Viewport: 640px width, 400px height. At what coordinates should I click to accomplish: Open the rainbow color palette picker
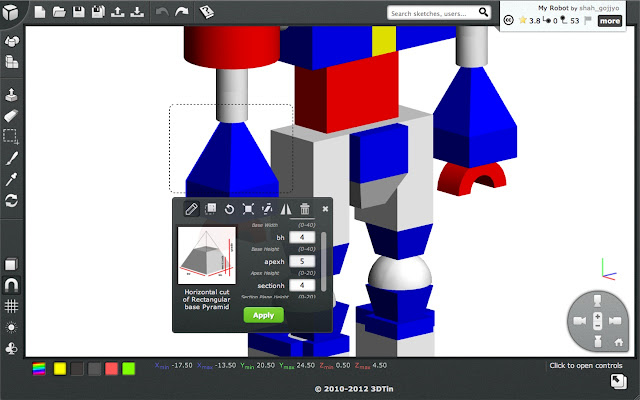(39, 369)
